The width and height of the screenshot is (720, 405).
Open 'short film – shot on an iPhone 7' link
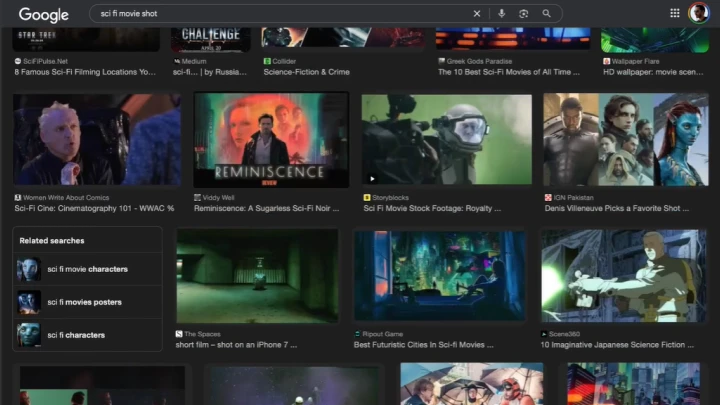tap(236, 345)
